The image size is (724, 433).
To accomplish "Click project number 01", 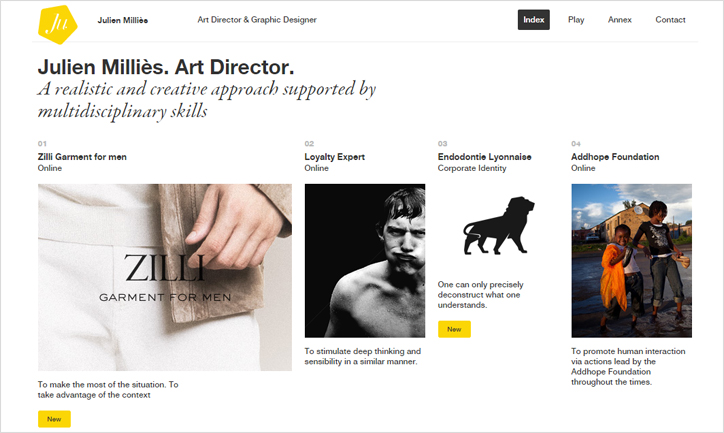I will point(42,144).
